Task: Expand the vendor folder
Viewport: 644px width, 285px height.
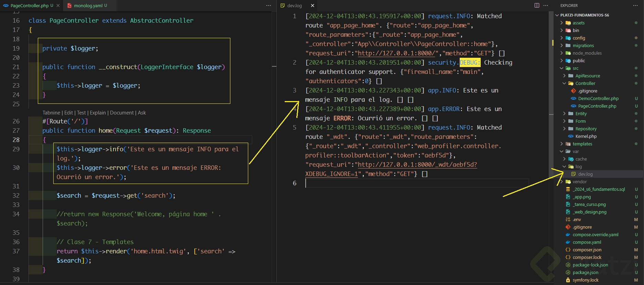Action: tap(562, 182)
